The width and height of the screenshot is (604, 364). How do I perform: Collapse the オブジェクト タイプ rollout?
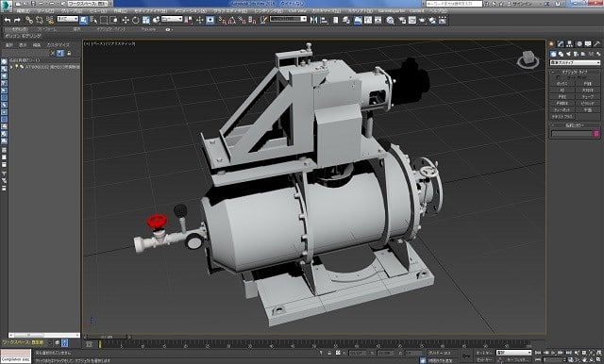tap(575, 72)
